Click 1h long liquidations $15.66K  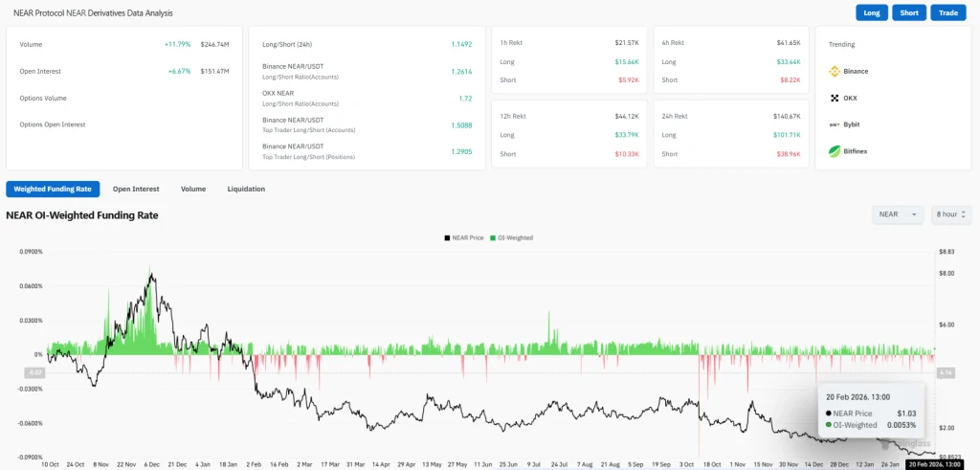[626, 61]
